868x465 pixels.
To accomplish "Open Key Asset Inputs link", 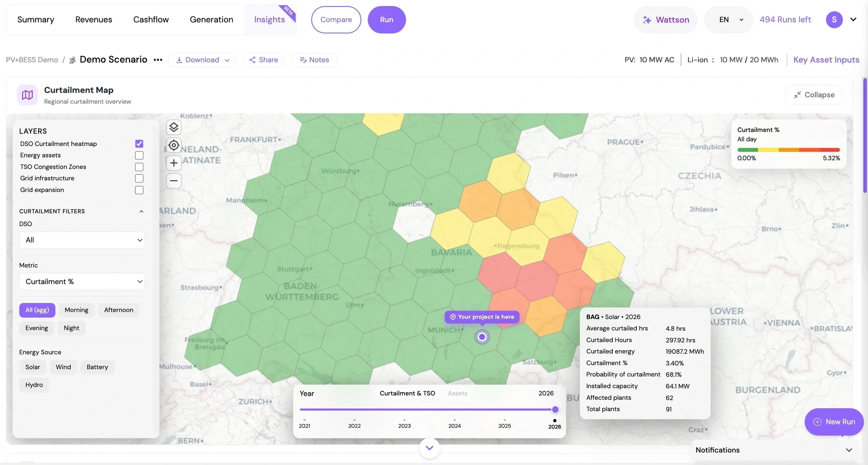I will (826, 60).
